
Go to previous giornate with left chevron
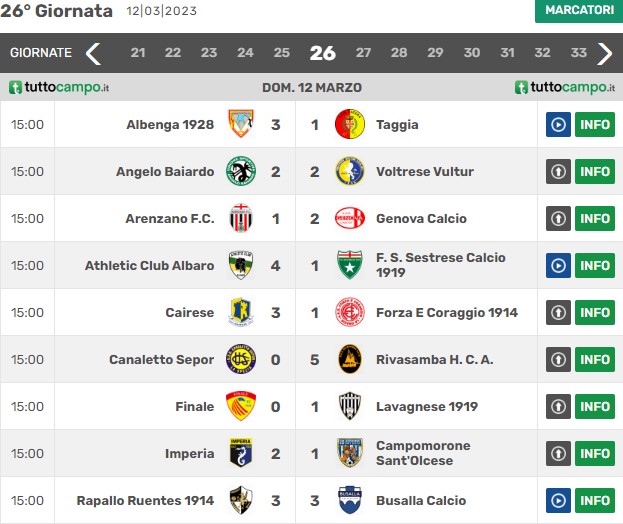click(x=93, y=53)
